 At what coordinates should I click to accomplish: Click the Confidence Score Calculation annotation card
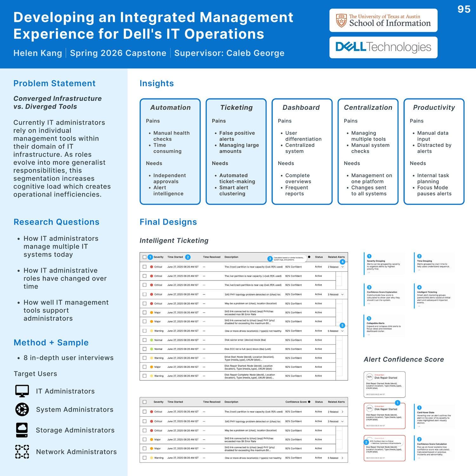[x=434, y=447]
